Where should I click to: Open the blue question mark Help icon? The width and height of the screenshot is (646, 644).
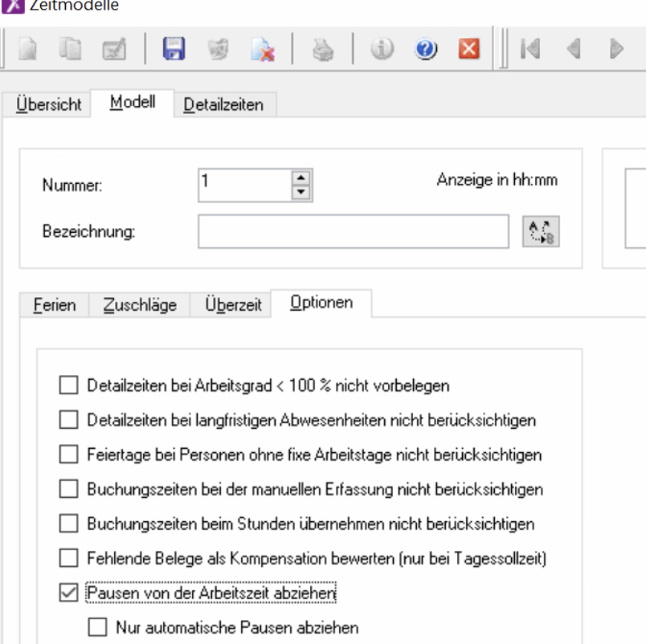point(426,50)
